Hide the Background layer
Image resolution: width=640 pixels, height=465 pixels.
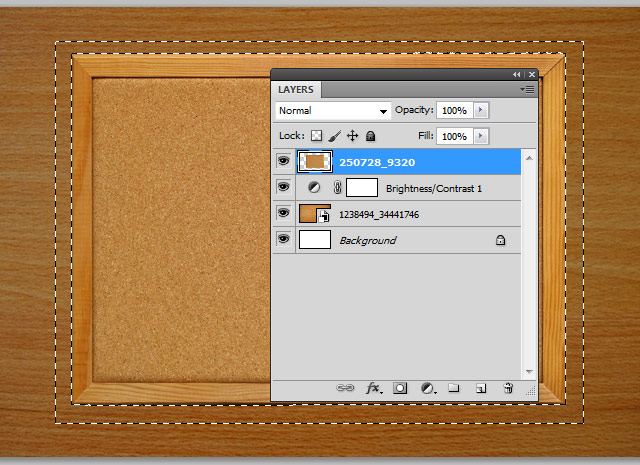[x=283, y=240]
